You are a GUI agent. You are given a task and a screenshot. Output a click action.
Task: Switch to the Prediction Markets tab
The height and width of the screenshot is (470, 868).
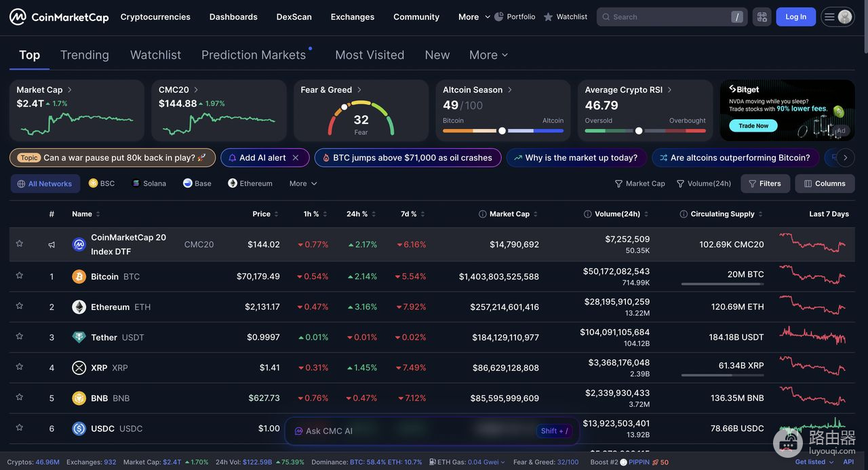(254, 55)
